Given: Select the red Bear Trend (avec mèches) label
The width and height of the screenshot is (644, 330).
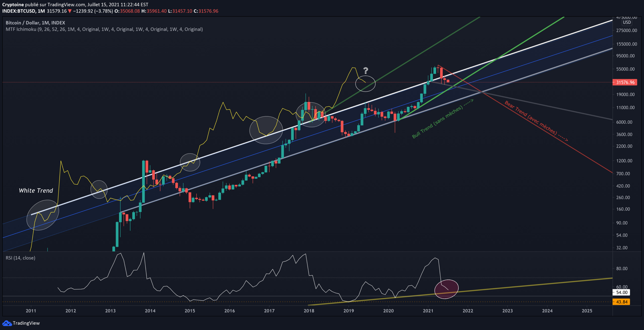Looking at the screenshot, I should click(530, 118).
